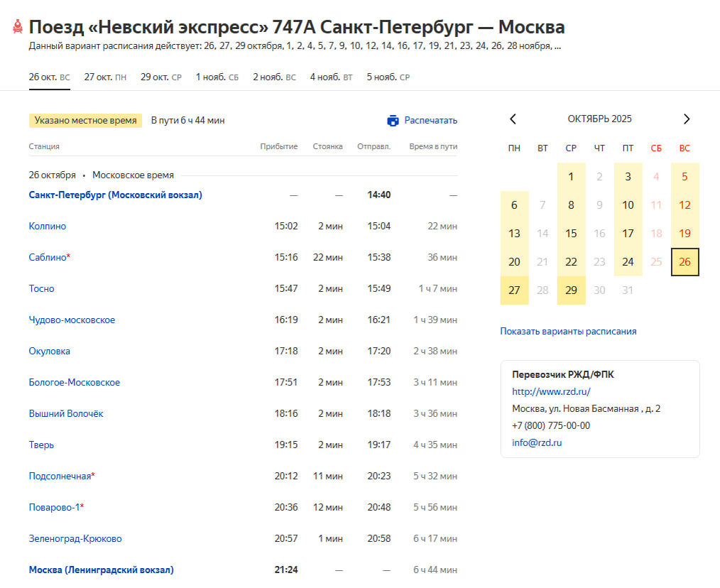The height and width of the screenshot is (588, 720).
Task: Select October 29 in the calendar
Action: (x=571, y=290)
